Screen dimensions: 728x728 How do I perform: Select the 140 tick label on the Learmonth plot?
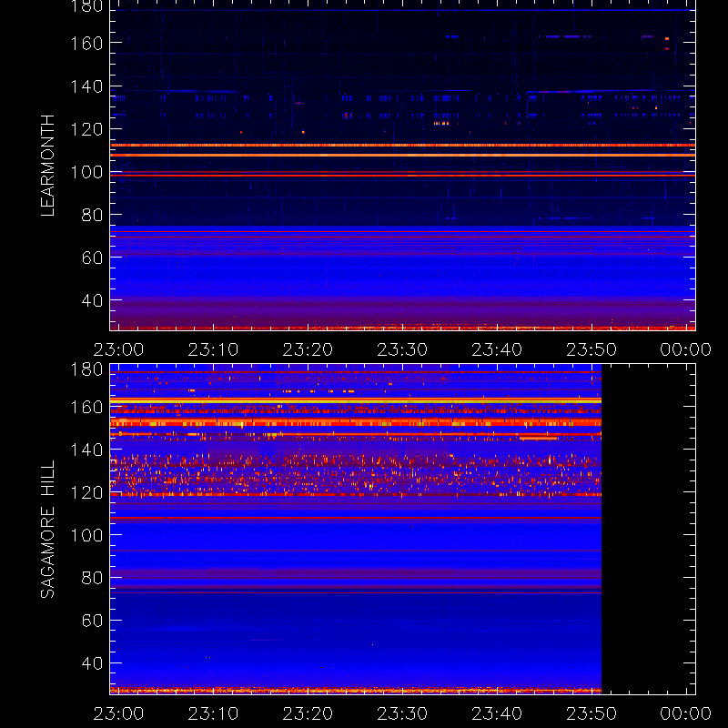click(x=86, y=86)
